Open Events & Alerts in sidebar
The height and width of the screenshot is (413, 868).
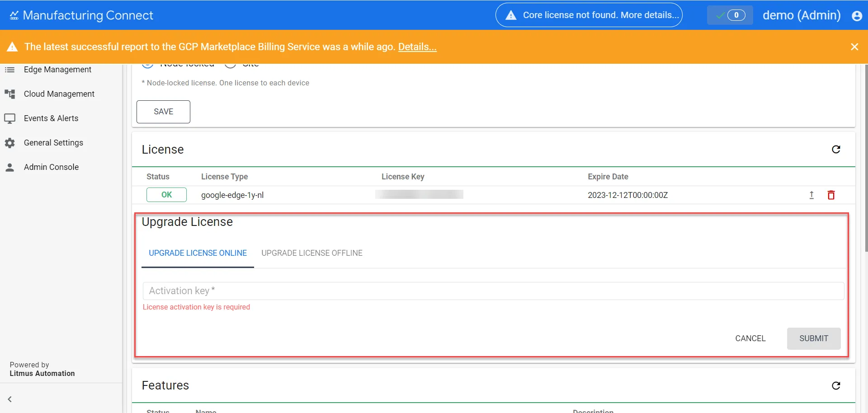(x=51, y=118)
